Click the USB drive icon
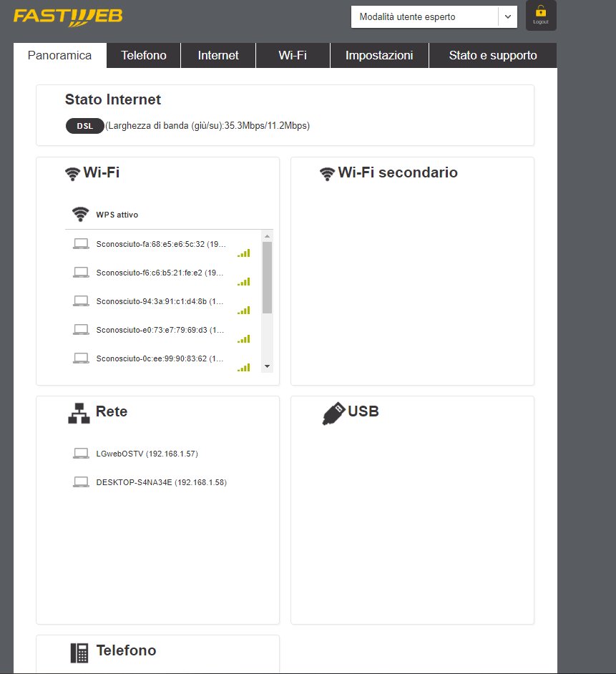Screen dimensions: 616x674 (x=333, y=414)
